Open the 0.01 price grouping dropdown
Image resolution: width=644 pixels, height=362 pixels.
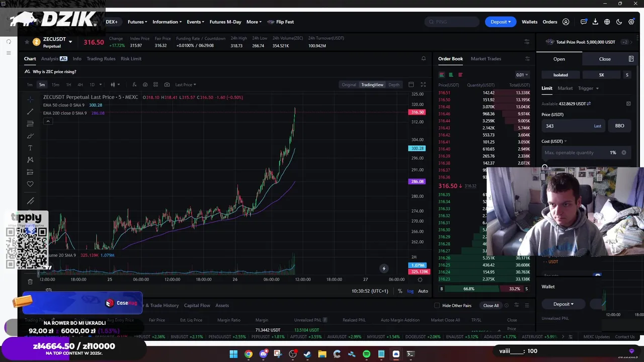pyautogui.click(x=522, y=75)
